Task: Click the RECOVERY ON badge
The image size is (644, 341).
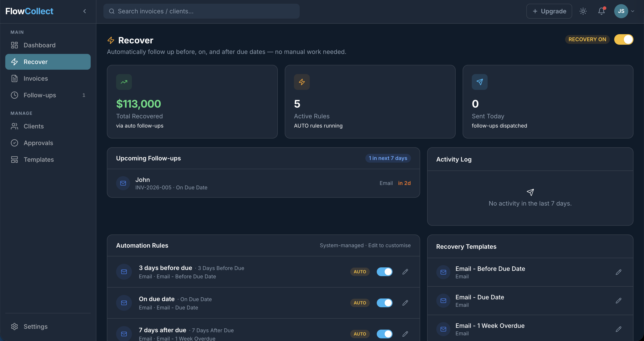Action: click(x=587, y=39)
